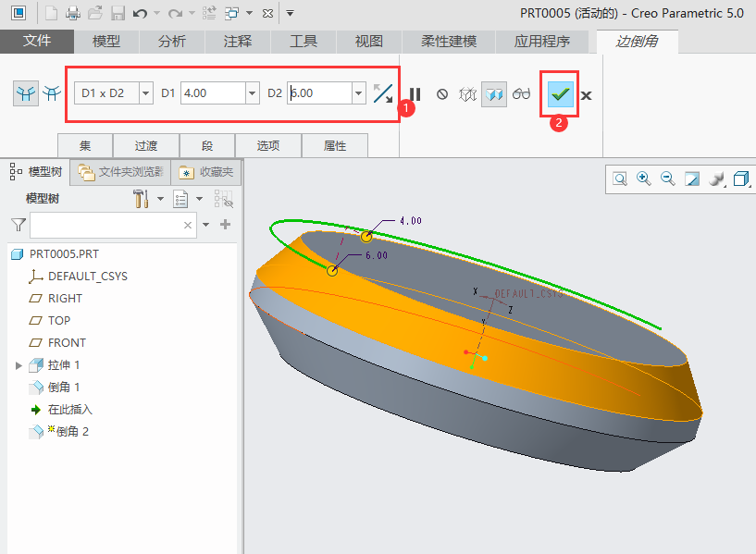Click the no-preview circle-slash icon
Screen dimensions: 756x554
442,93
